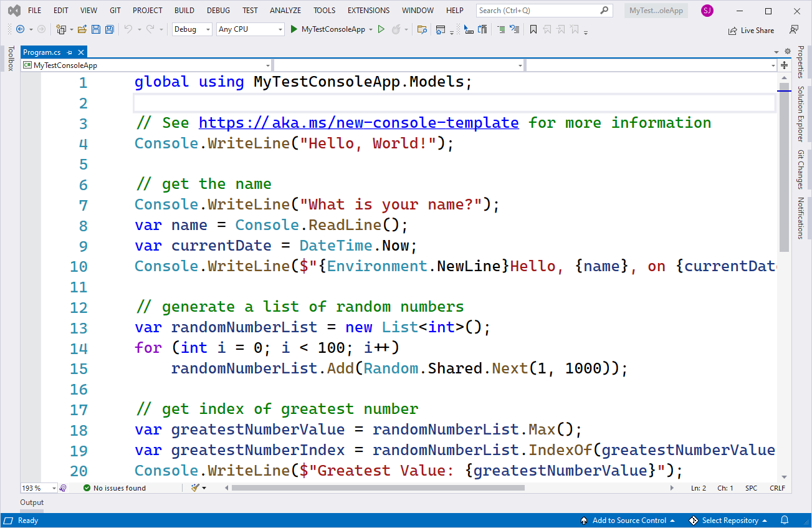This screenshot has width=812, height=528.
Task: Open the BUILD menu
Action: (x=184, y=11)
